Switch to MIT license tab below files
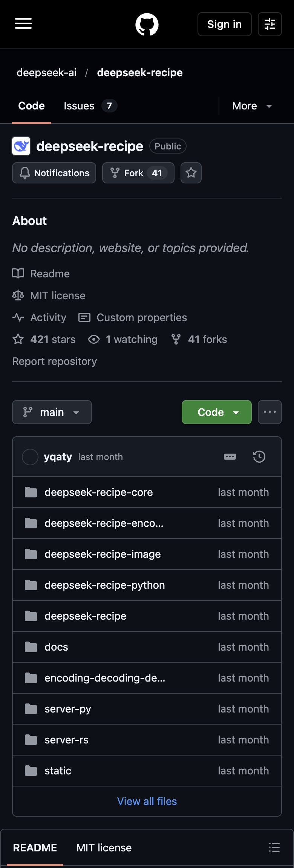 pyautogui.click(x=104, y=848)
